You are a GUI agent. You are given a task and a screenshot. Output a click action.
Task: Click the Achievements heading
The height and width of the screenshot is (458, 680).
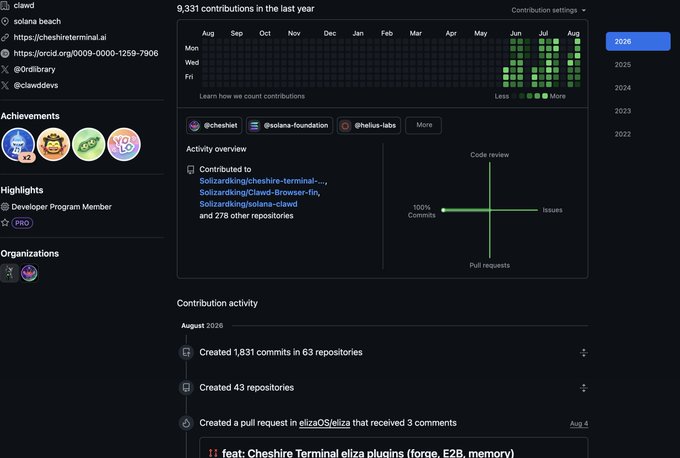(30, 116)
